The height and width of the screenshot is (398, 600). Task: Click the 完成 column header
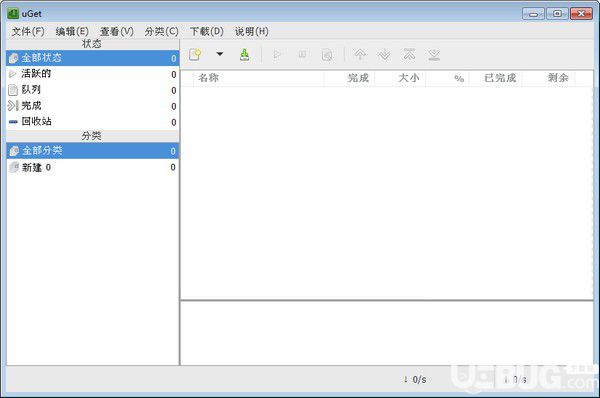[350, 78]
